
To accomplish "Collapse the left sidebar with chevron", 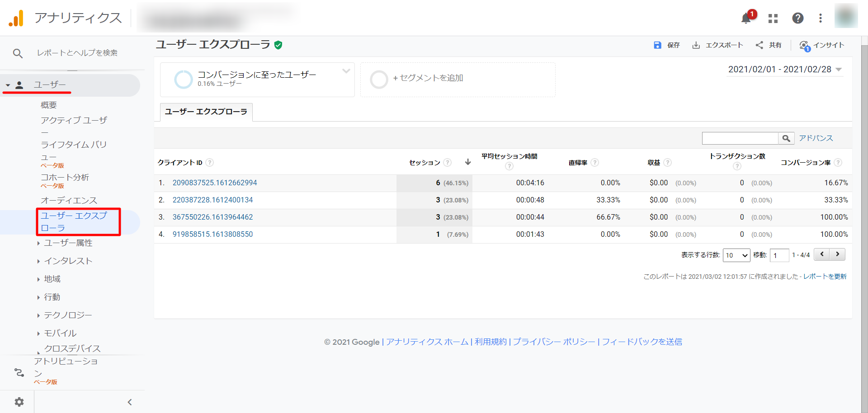I will click(x=130, y=402).
